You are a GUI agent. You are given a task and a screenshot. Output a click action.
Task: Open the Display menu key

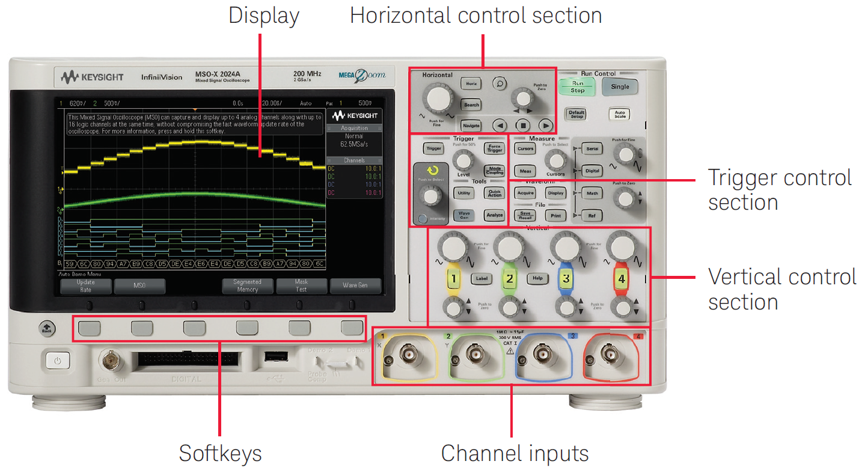[555, 193]
